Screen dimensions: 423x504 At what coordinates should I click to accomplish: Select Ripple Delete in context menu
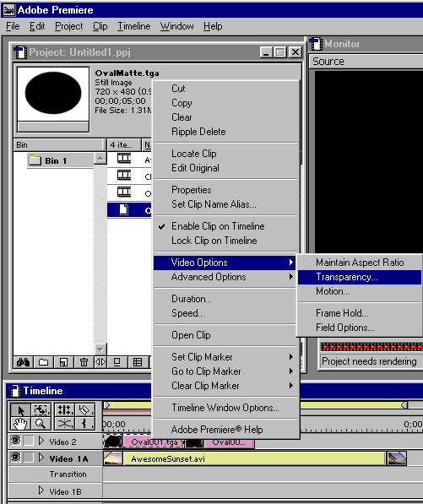[198, 132]
